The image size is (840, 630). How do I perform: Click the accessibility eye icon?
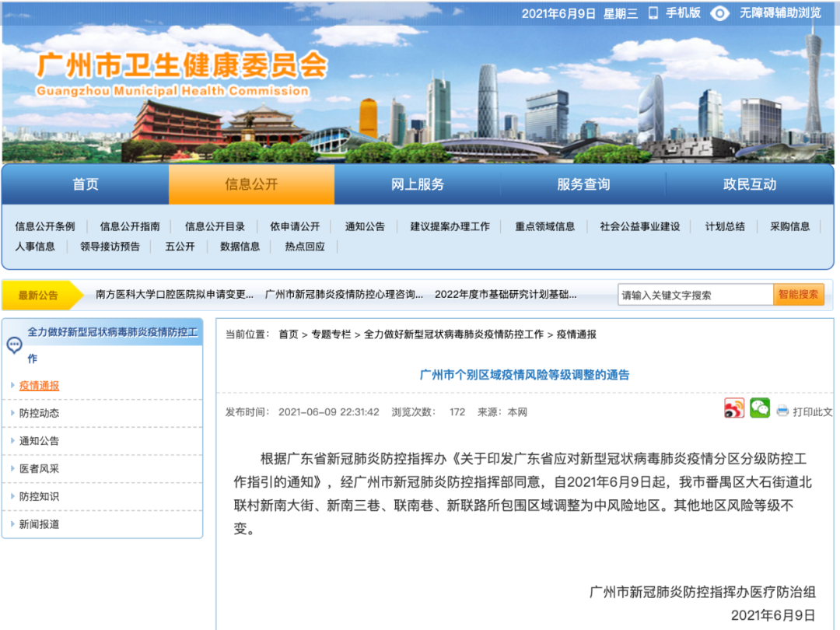point(720,13)
